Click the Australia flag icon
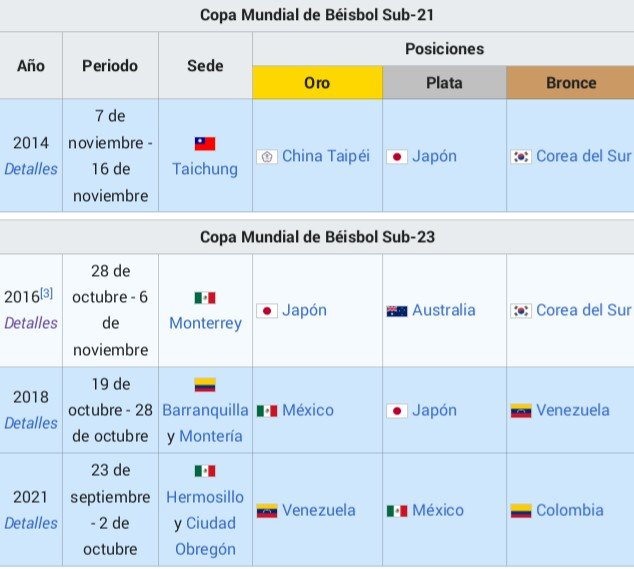This screenshot has width=634, height=569. tap(397, 311)
